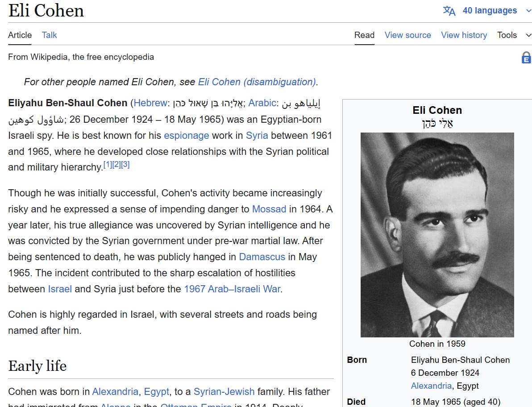Click the language translation icon
This screenshot has height=407, width=532.
click(449, 11)
